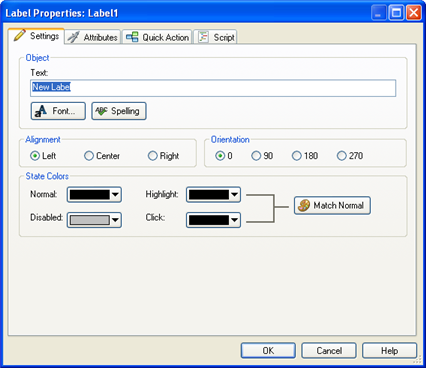Open the Quick Action tab
This screenshot has width=426, height=368.
(157, 37)
